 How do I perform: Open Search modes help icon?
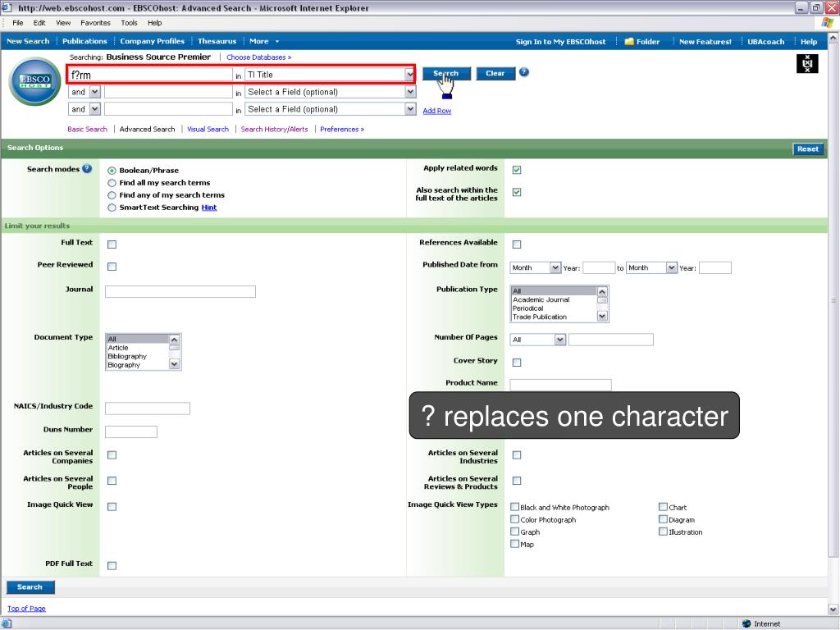(x=87, y=169)
